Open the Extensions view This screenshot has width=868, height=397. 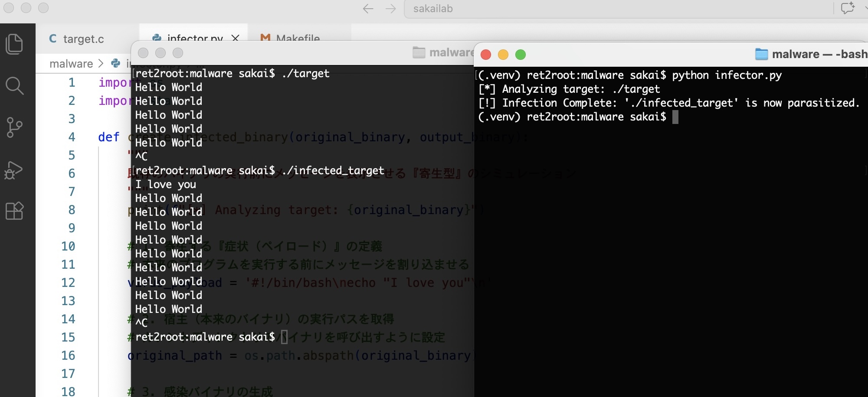tap(14, 211)
